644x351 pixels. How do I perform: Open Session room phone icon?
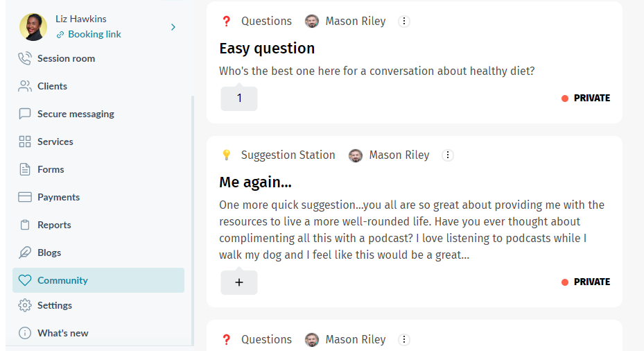(25, 58)
